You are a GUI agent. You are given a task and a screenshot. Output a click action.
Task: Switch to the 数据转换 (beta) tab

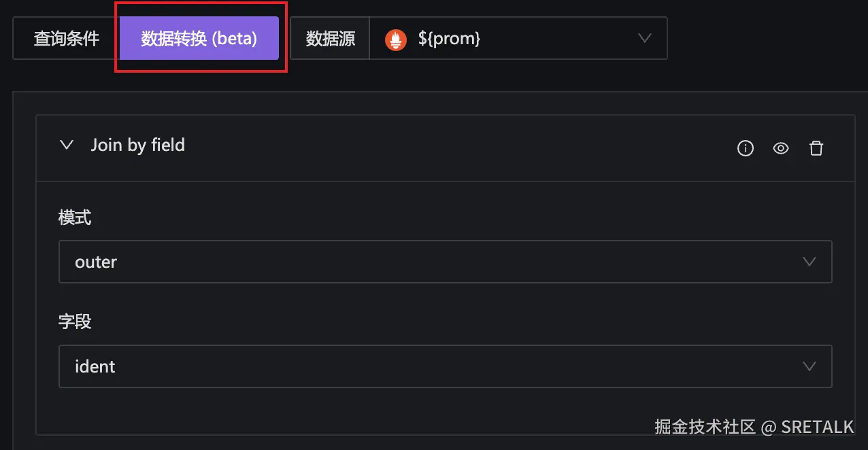199,39
